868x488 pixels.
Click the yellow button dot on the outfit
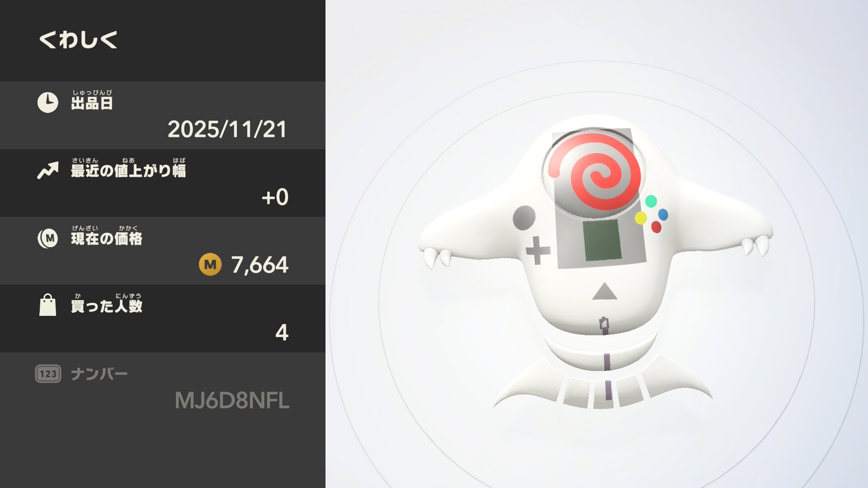[641, 218]
